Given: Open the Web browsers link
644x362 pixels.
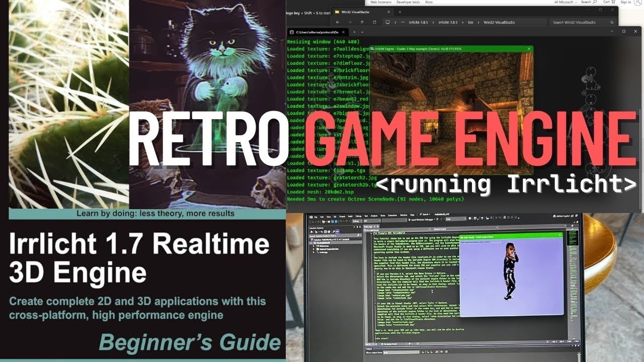Looking at the screenshot, I should 381,2.
